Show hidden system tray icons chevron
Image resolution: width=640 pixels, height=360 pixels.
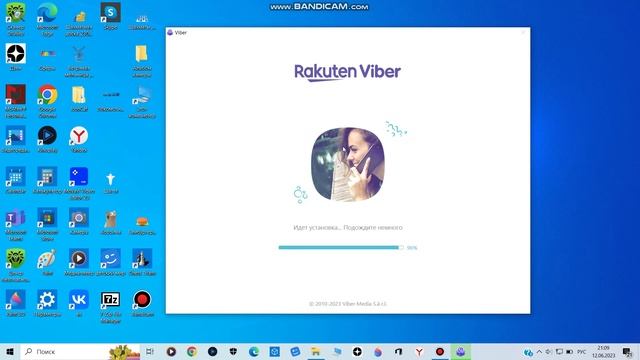click(539, 351)
